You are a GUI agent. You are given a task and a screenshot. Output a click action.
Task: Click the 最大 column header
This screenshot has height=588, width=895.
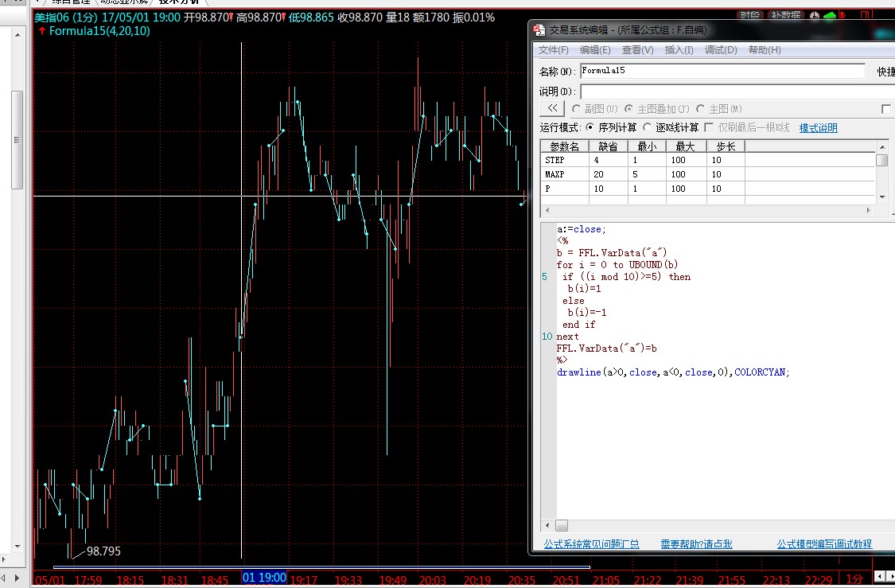686,146
